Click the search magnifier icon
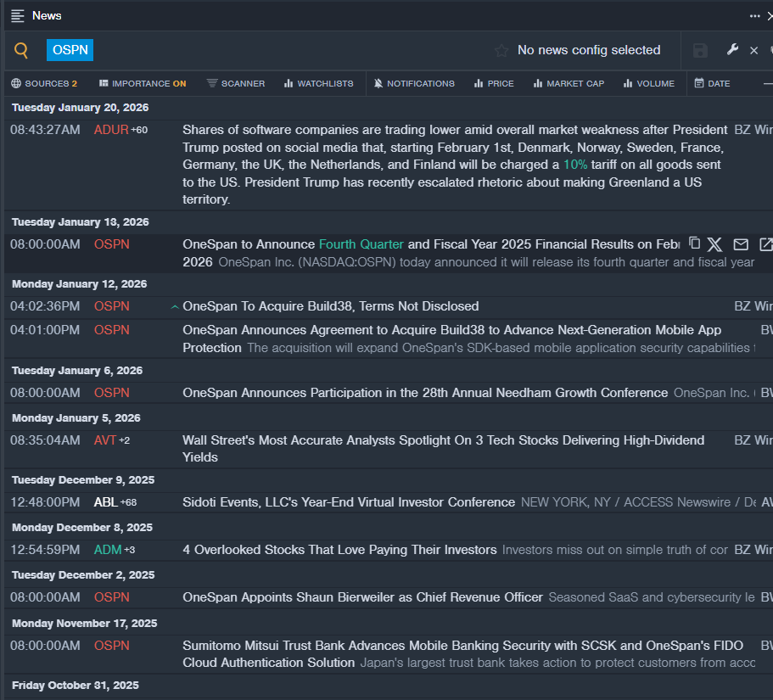 click(21, 51)
